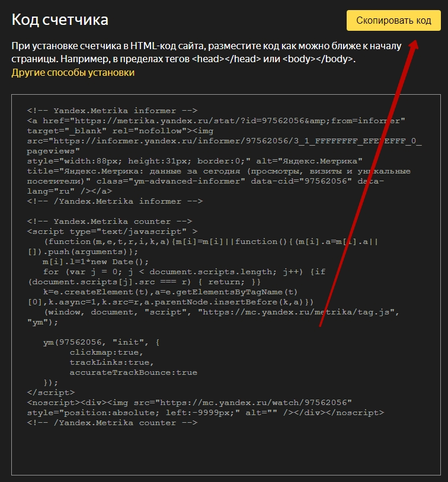This screenshot has height=482, width=448.
Task: Click the closing "</script>" line
Action: [51, 393]
